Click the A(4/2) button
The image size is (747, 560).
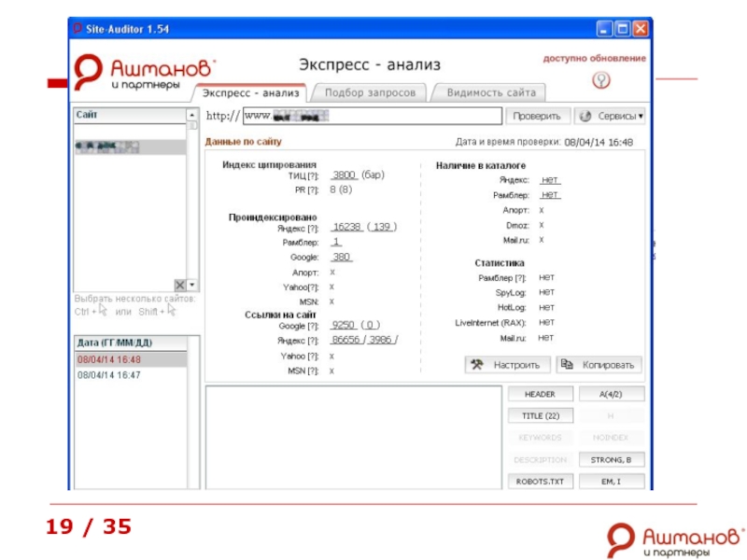point(612,394)
